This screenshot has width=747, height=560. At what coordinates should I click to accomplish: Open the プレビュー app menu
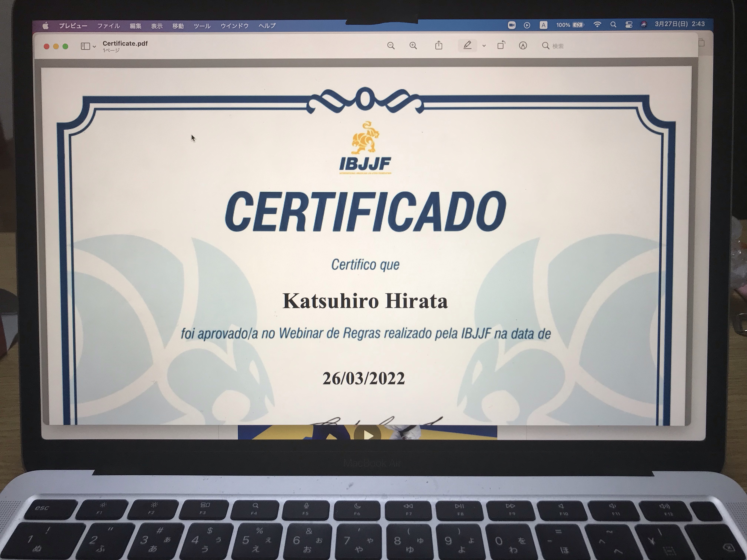(73, 26)
